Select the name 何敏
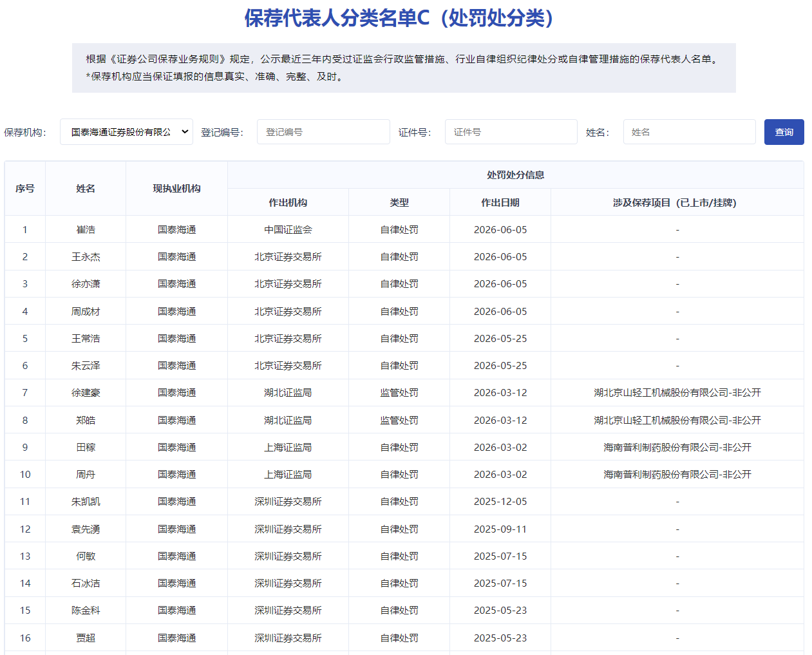 (x=86, y=556)
